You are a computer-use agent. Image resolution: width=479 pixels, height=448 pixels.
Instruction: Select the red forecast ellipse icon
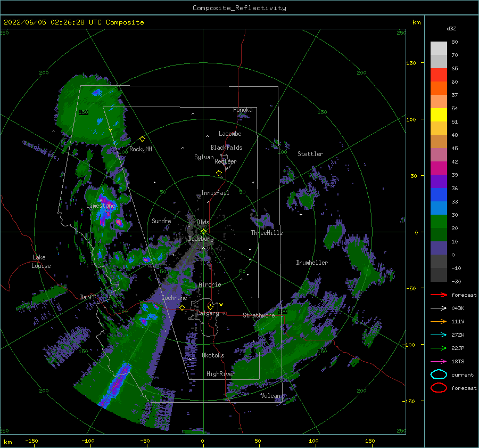click(x=439, y=388)
